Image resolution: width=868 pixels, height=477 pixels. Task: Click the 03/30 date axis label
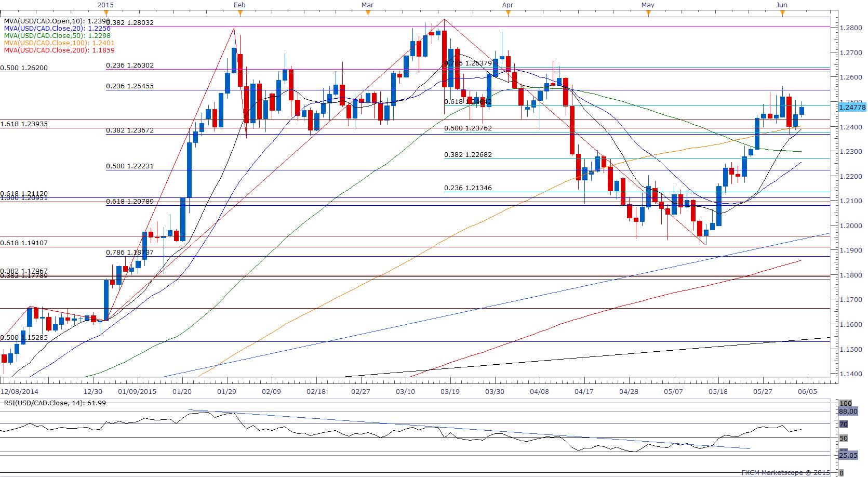495,392
